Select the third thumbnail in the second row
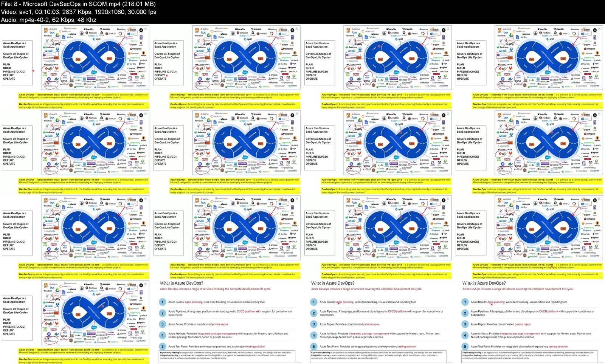The height and width of the screenshot is (364, 605). coord(378,152)
